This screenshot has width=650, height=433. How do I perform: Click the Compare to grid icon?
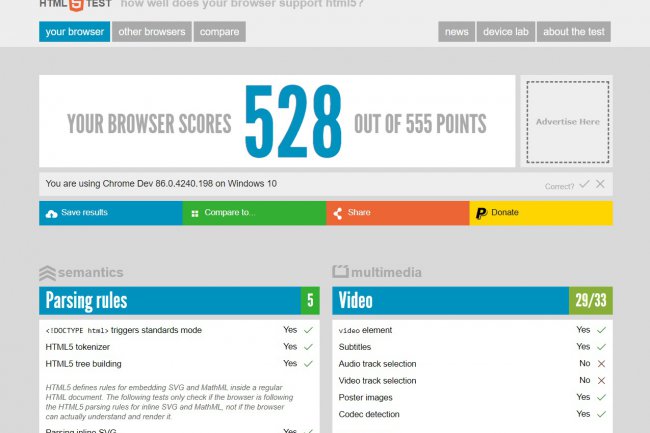pyautogui.click(x=194, y=213)
